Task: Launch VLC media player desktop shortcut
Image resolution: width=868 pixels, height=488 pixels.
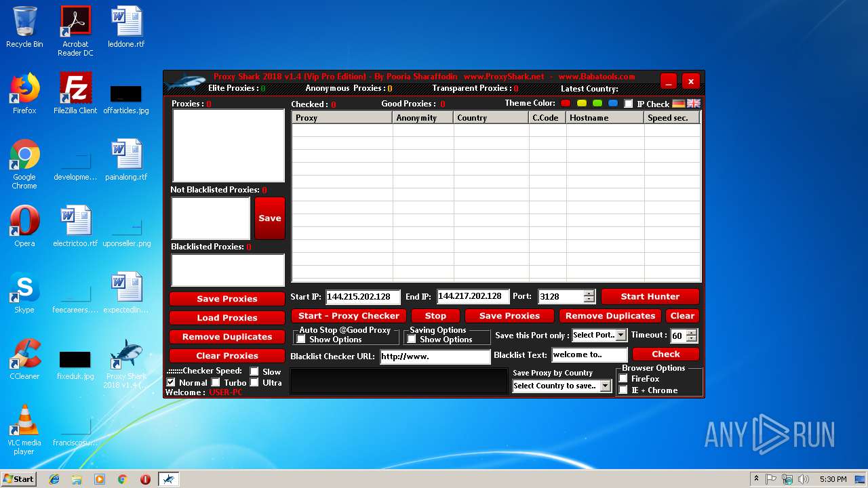Action: pos(24,430)
